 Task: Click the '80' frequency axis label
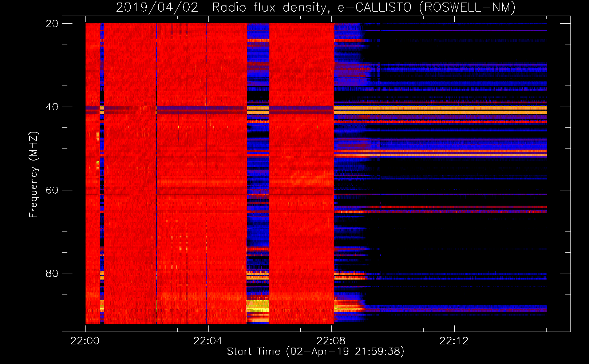pos(52,273)
